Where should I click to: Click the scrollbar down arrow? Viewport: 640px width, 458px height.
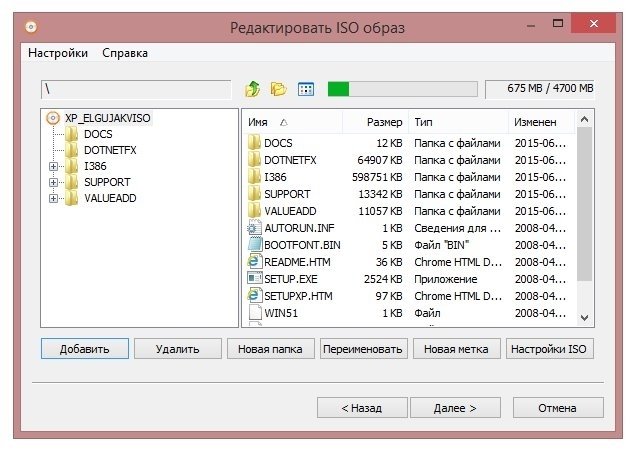click(584, 318)
